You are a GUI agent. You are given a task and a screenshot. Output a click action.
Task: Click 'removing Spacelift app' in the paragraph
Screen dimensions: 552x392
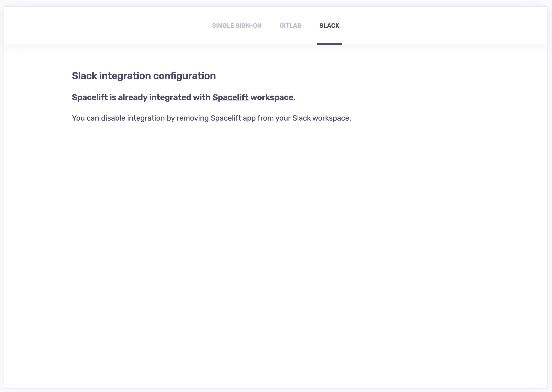pyautogui.click(x=216, y=118)
